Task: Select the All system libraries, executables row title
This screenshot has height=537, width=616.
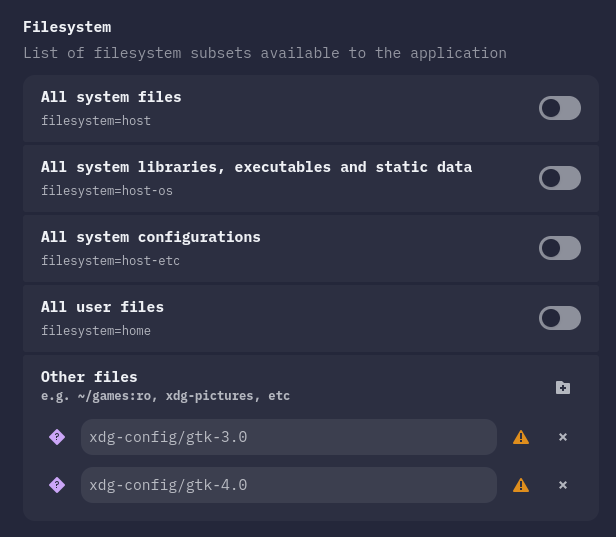Action: [256, 167]
